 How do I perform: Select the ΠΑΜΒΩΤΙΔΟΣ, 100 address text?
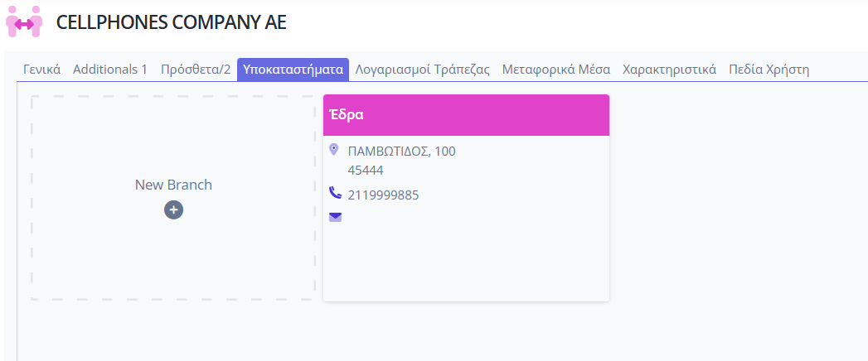click(401, 151)
